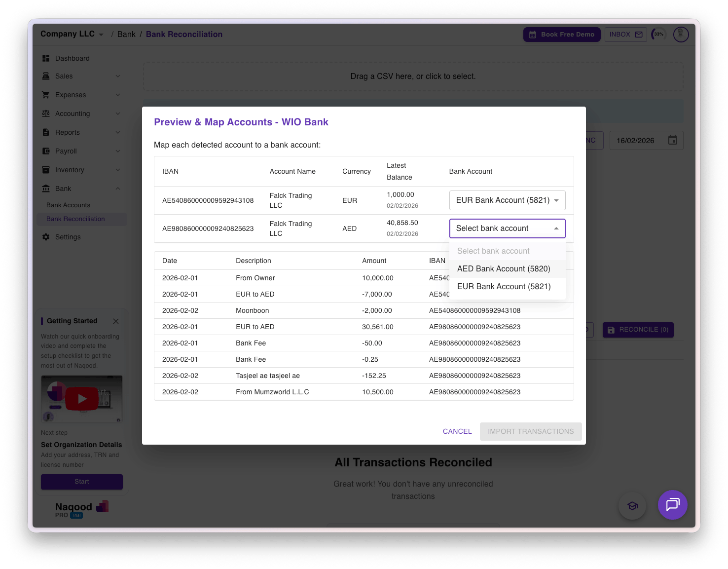Click the Settings gear icon
This screenshot has height=569, width=728.
46,237
